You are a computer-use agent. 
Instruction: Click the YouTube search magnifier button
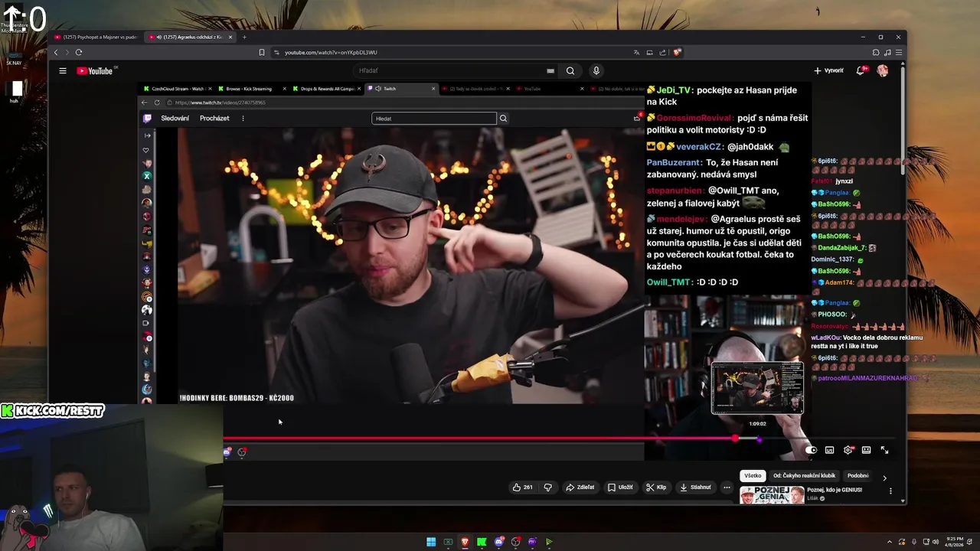[x=570, y=70]
